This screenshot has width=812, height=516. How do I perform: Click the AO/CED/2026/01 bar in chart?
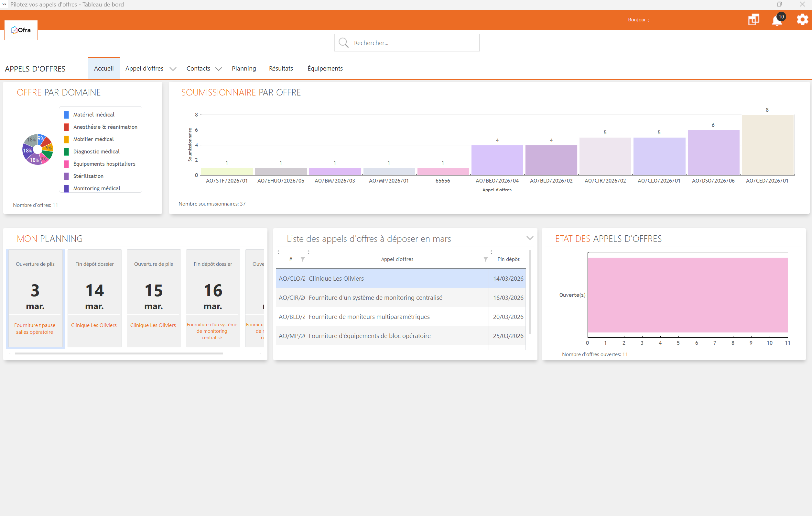[767, 145]
